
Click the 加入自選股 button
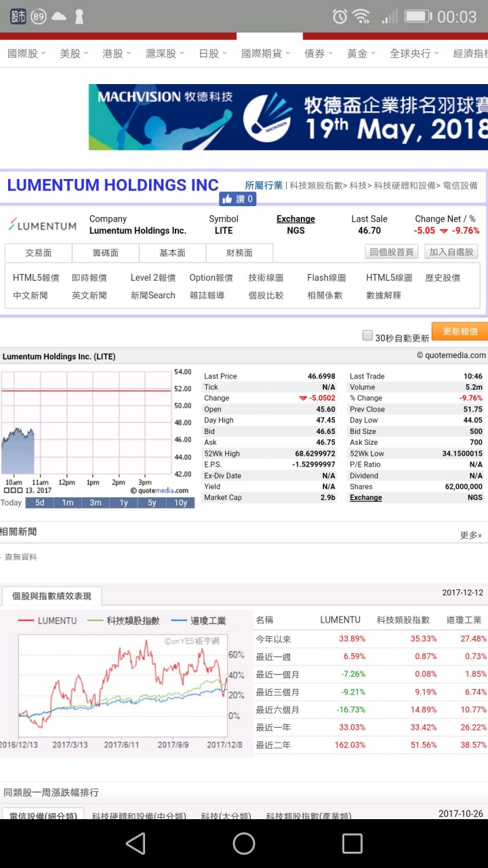click(x=451, y=252)
